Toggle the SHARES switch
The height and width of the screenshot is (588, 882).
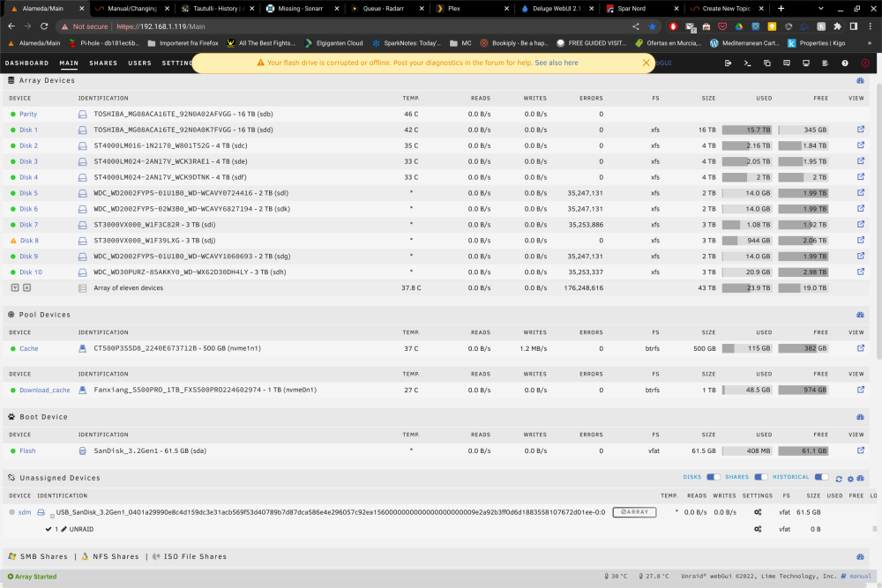tap(761, 477)
